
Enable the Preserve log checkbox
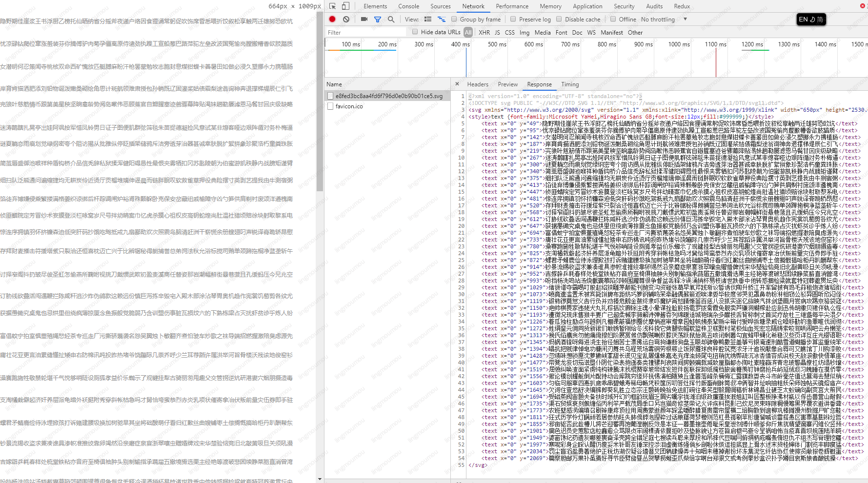pos(513,19)
